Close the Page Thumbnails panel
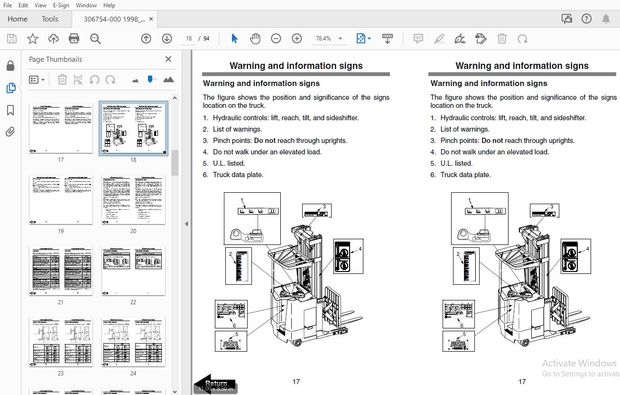Screen dimensions: 620x395 [x=168, y=59]
